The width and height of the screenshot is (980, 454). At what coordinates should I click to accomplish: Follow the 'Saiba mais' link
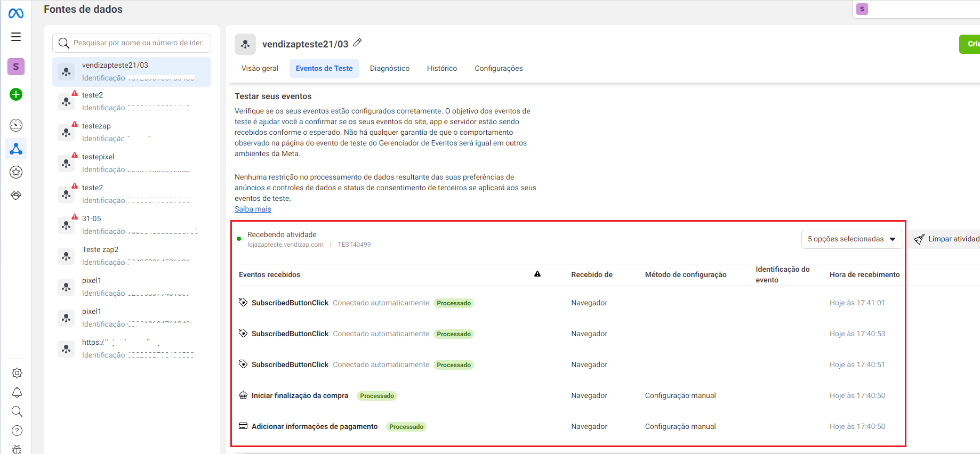253,209
